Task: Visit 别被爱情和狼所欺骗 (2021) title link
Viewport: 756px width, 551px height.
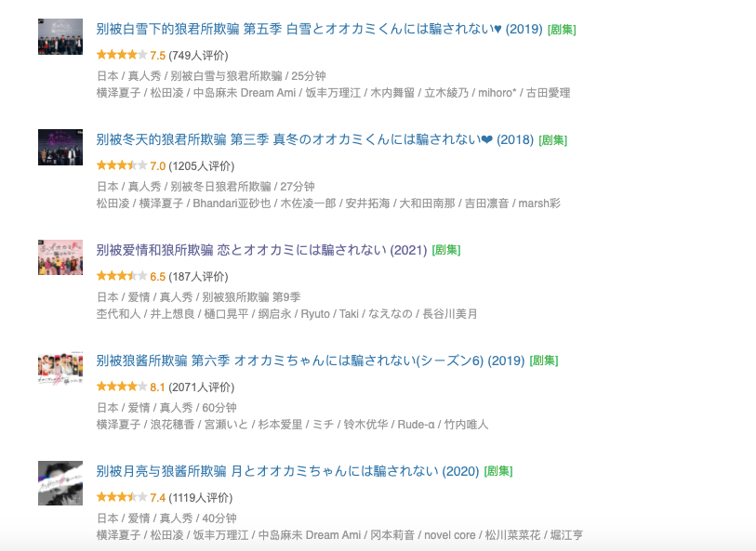Action: point(261,250)
